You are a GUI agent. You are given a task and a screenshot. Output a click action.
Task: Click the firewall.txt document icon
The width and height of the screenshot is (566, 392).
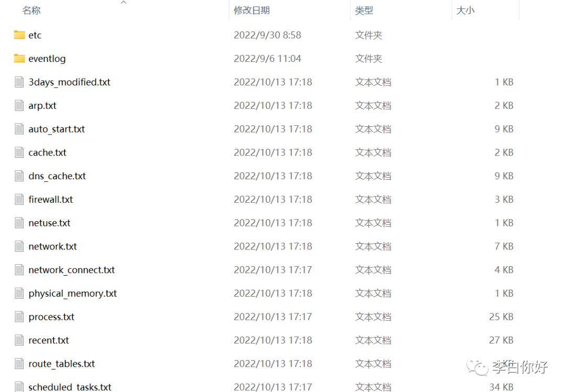point(19,199)
